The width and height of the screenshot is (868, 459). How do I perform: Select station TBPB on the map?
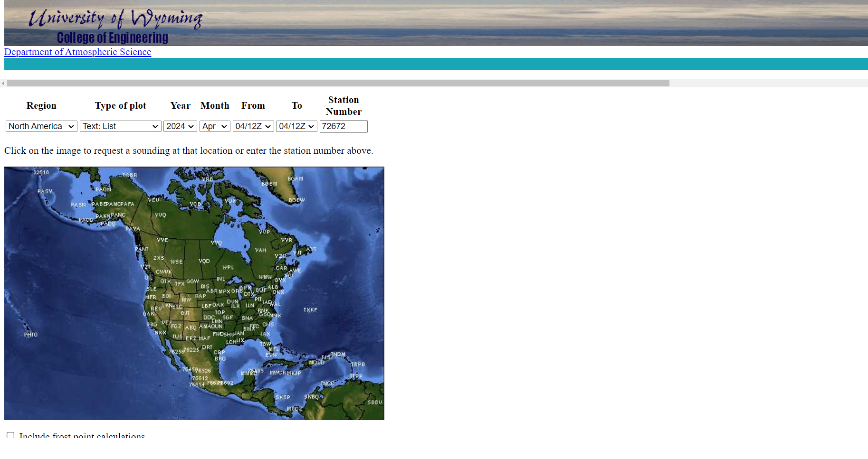358,365
